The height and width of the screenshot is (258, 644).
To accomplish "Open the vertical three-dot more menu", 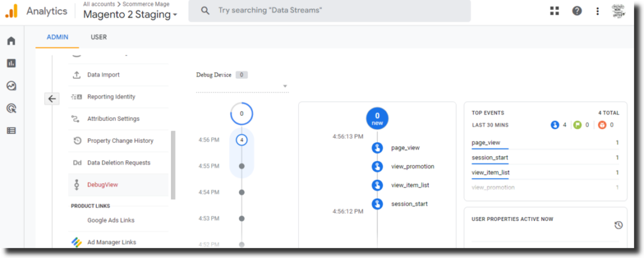I will [x=597, y=11].
